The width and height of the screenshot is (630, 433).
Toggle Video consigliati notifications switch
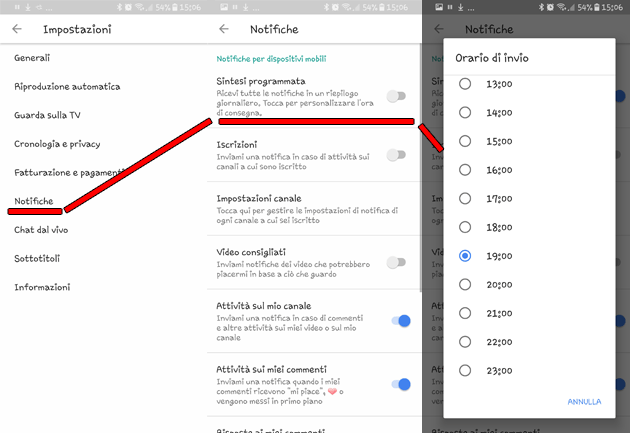[x=397, y=262]
